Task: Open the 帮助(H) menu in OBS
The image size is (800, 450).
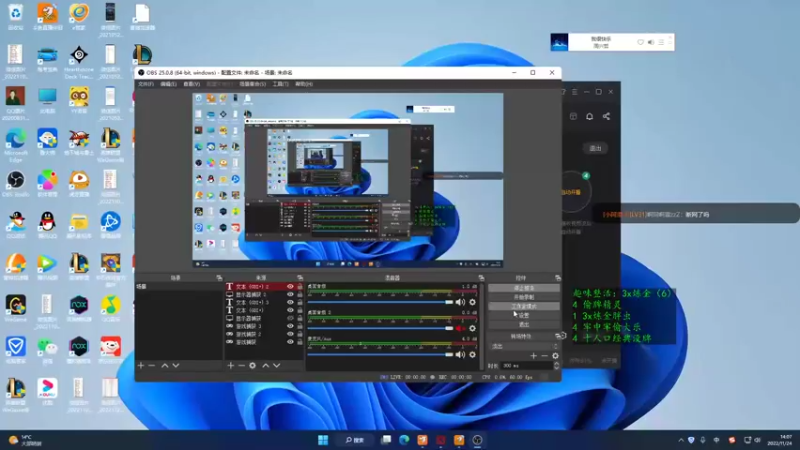Action: tap(304, 84)
